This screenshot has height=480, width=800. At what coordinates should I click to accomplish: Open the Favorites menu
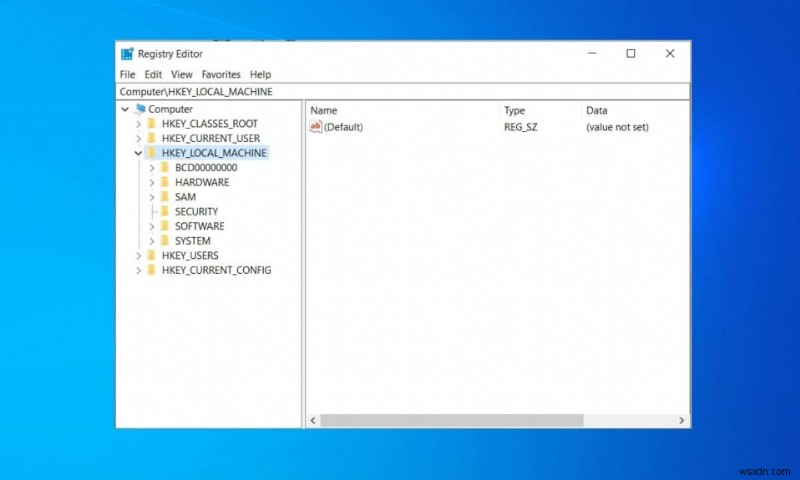pyautogui.click(x=221, y=74)
